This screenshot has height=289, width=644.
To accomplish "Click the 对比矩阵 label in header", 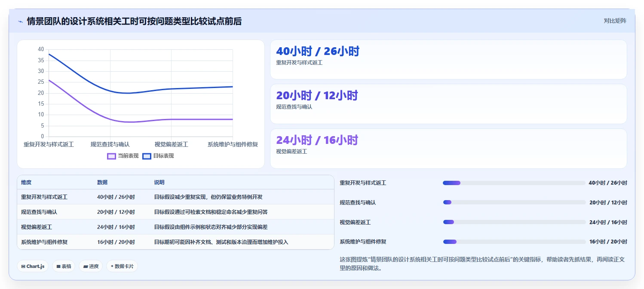I will [x=615, y=21].
